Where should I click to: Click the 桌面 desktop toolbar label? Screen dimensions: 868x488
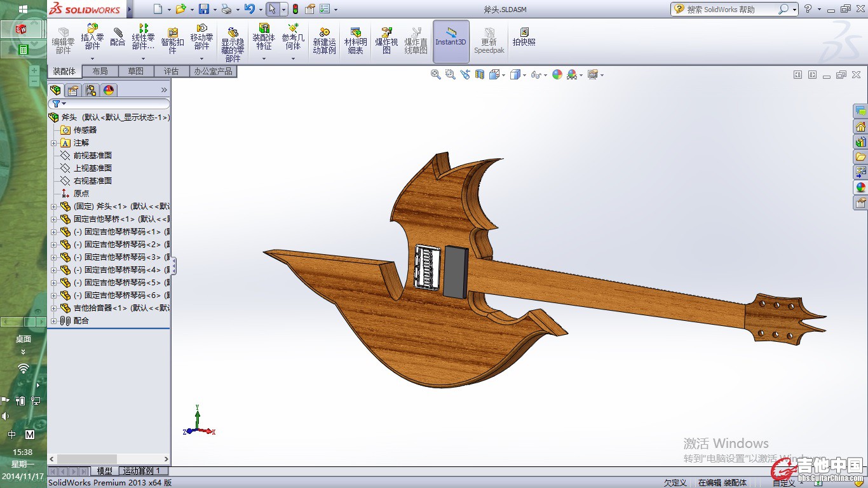23,339
